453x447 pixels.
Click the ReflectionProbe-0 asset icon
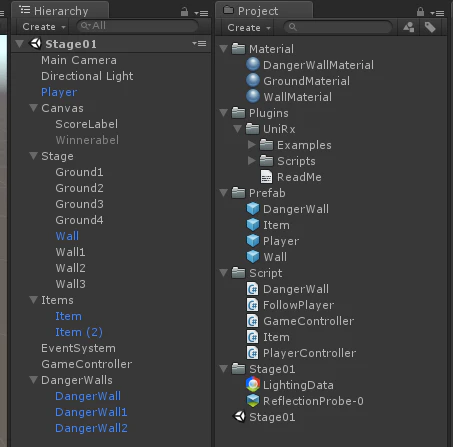tap(253, 401)
